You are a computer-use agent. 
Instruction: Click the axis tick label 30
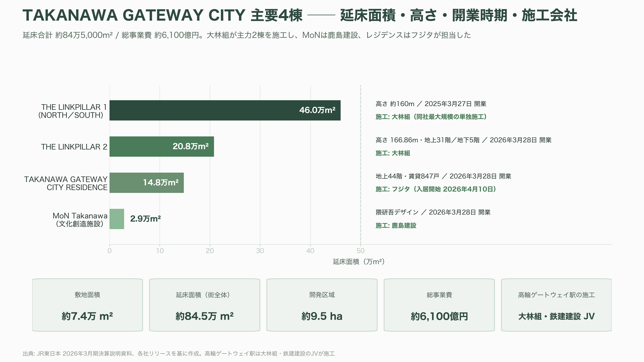click(260, 251)
